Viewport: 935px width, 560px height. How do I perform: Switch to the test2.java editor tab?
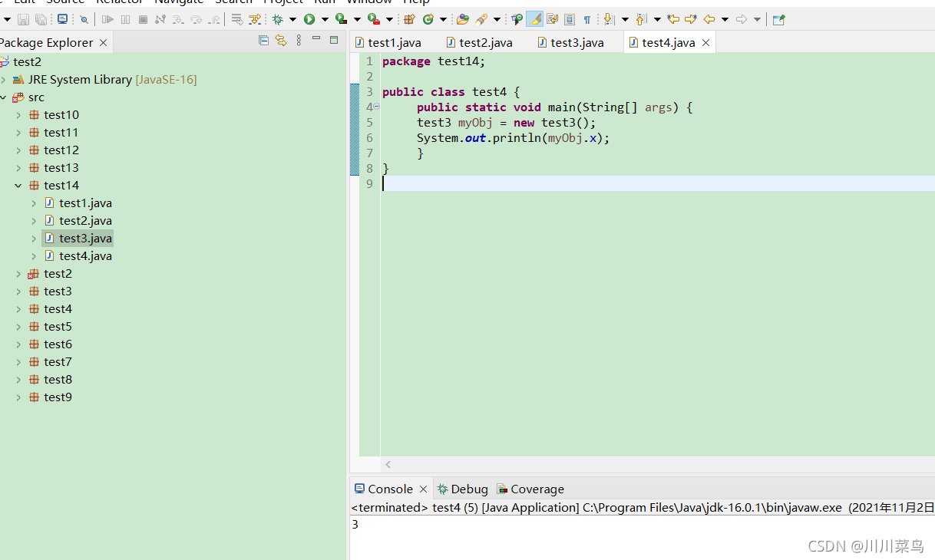479,43
